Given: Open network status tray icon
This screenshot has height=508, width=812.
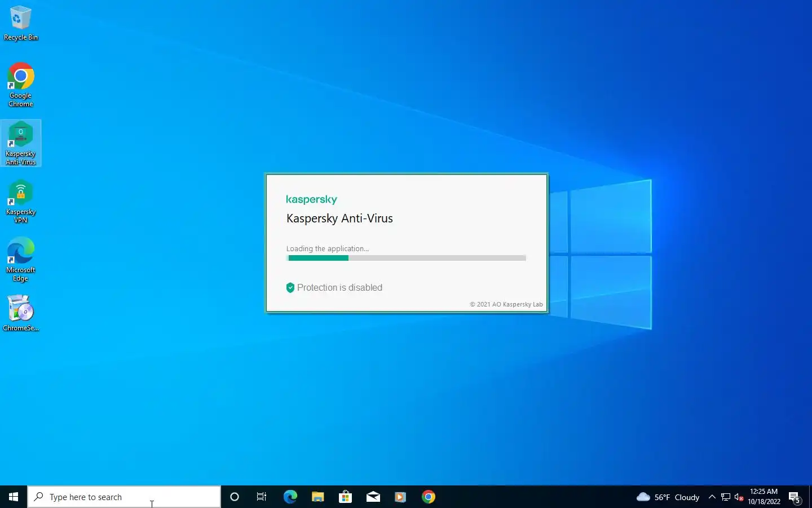Looking at the screenshot, I should 726,497.
